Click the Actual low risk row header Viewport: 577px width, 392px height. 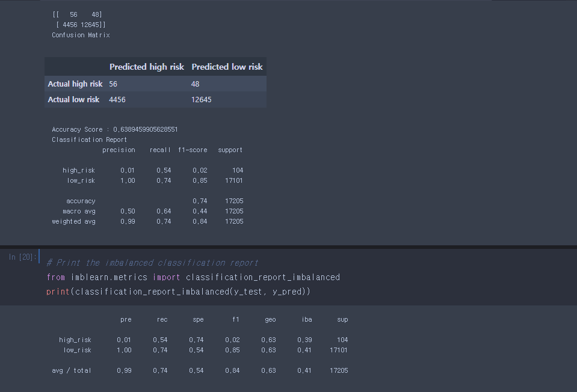coord(73,100)
